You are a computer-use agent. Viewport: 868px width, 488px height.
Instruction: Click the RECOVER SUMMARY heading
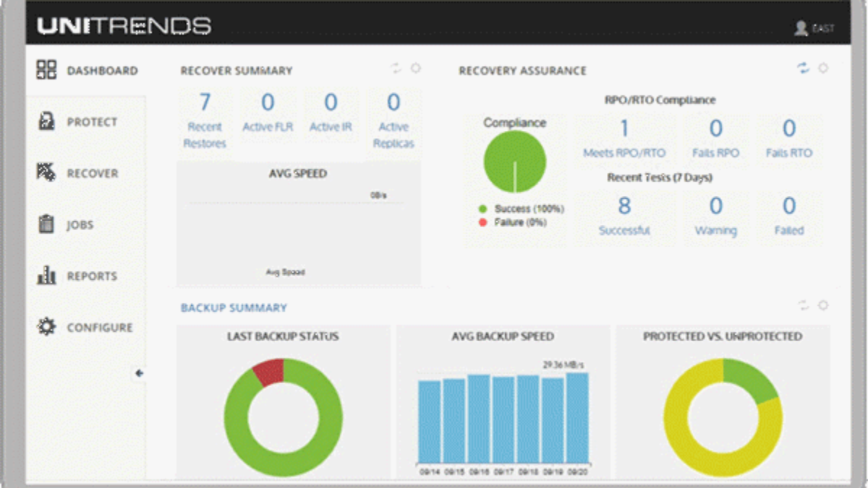tap(237, 71)
